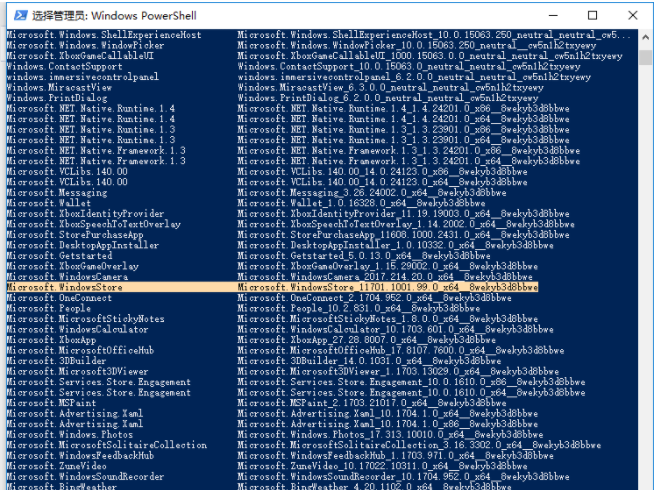Click short name Microsoft.Windows.ShellExperienceHost
654x490 pixels.
[104, 35]
